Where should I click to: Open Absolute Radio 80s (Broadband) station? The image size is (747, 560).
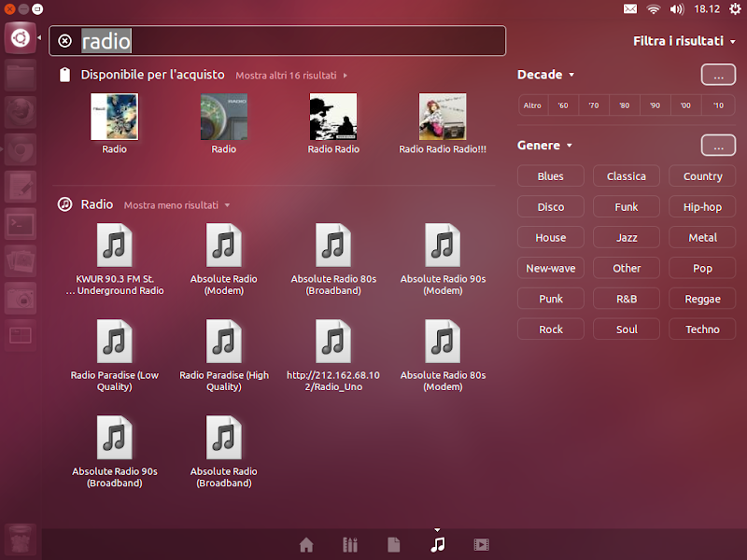(333, 259)
